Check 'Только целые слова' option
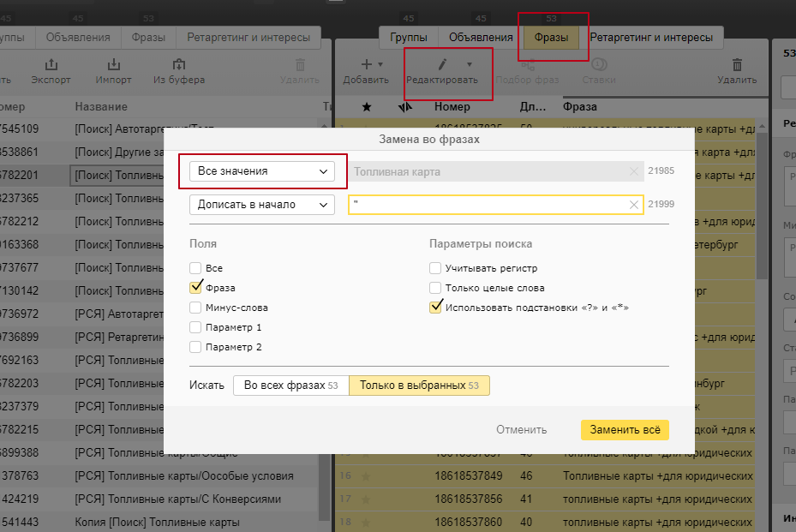This screenshot has width=796, height=532. (x=436, y=288)
